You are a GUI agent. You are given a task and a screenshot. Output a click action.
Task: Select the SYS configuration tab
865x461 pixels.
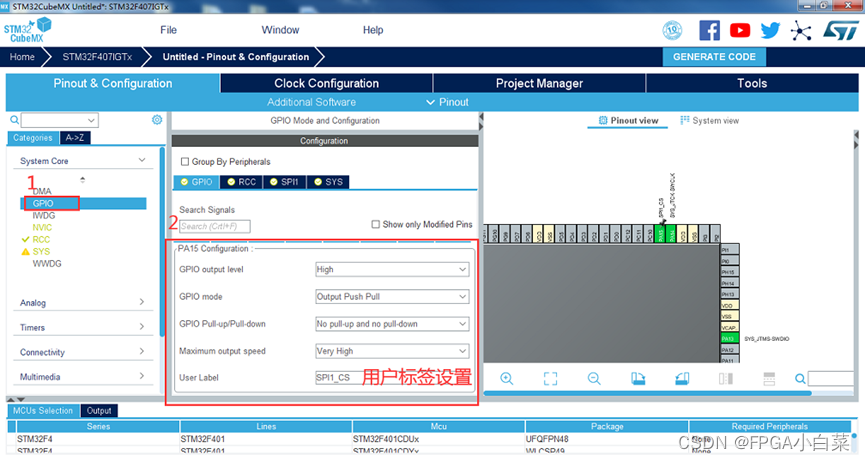328,182
